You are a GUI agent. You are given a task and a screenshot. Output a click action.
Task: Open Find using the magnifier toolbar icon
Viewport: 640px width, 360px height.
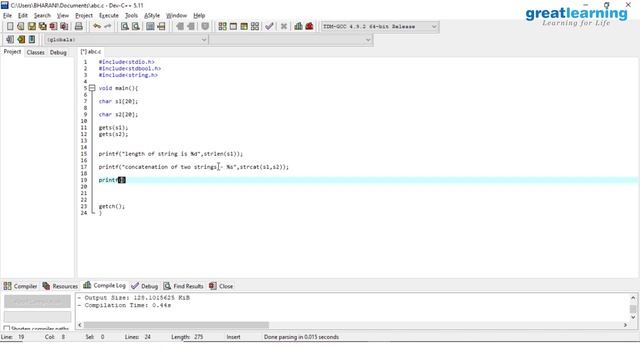[124, 27]
